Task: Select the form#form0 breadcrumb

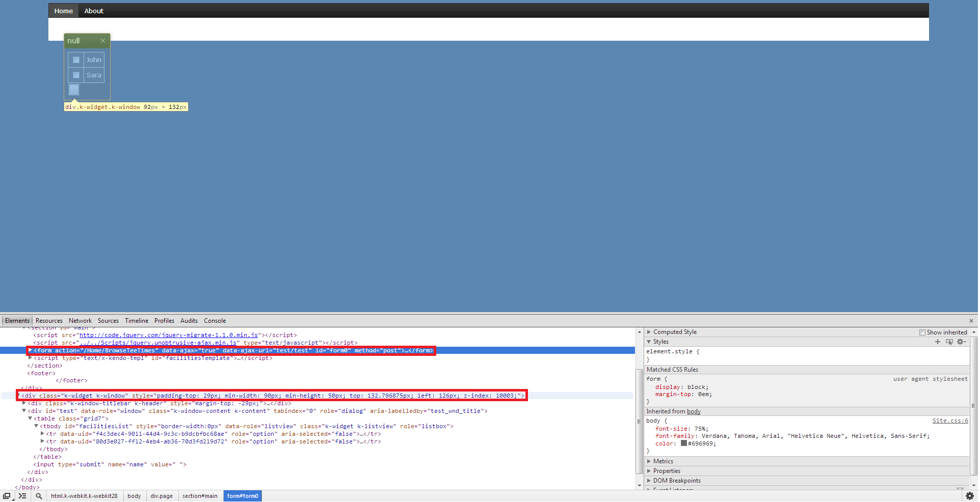Action: (243, 496)
